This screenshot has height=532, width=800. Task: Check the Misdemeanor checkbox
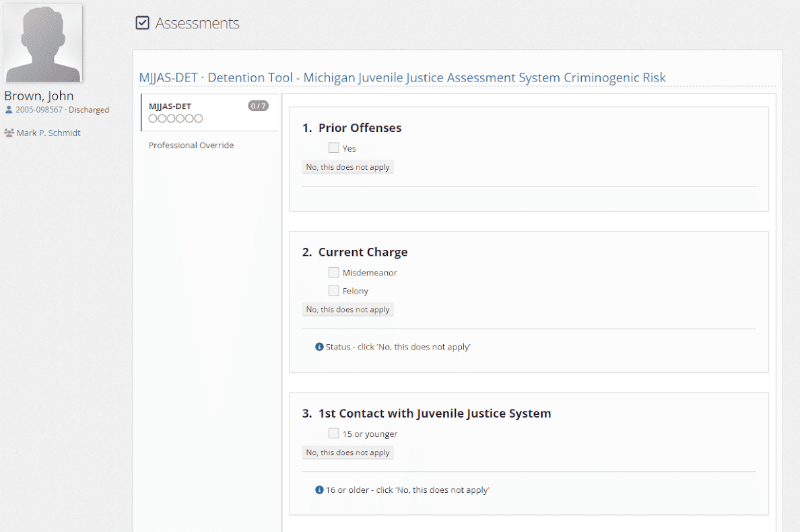334,272
